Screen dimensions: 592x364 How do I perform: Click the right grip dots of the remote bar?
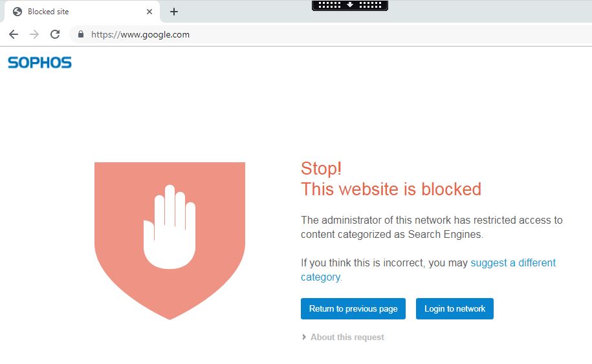point(370,5)
